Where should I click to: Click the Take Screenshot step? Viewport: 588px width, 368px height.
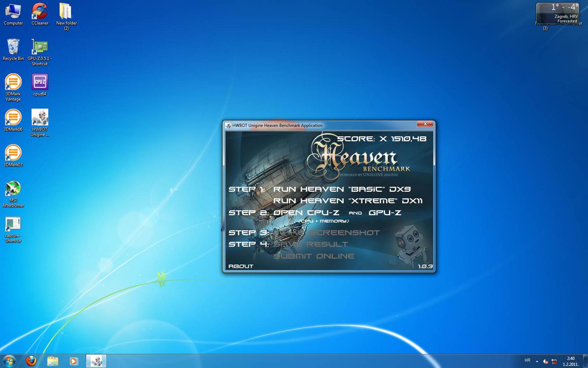[326, 233]
